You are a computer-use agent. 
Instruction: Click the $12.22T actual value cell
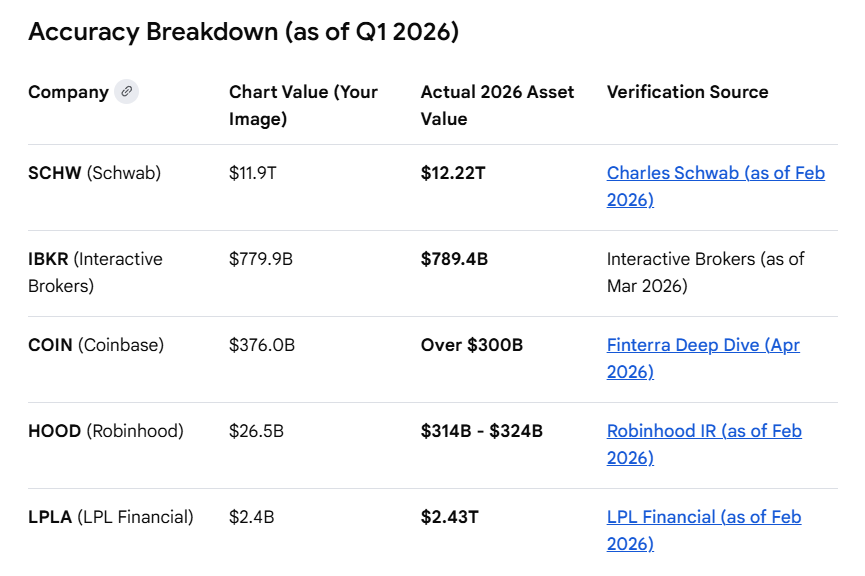click(453, 173)
